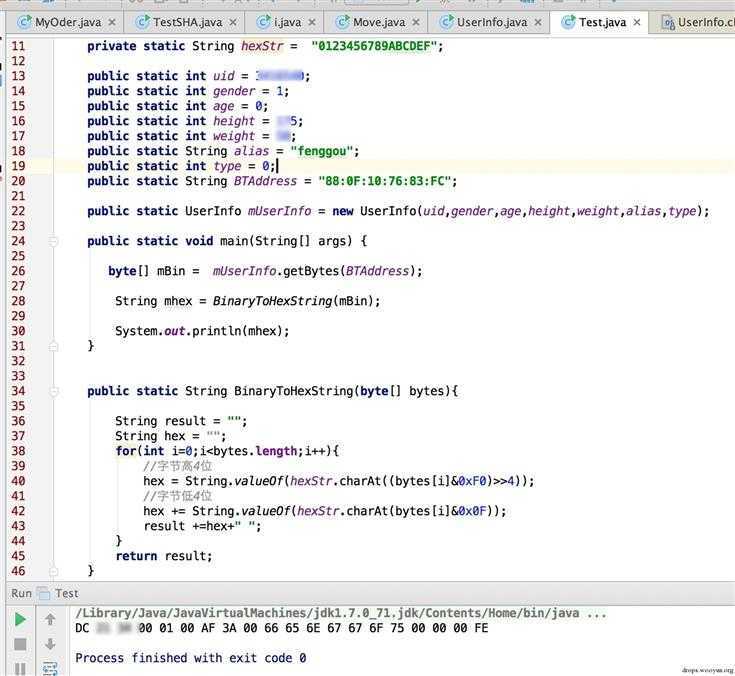Click the gender field declaration on line 14
Image resolution: width=735 pixels, height=676 pixels.
coord(188,91)
